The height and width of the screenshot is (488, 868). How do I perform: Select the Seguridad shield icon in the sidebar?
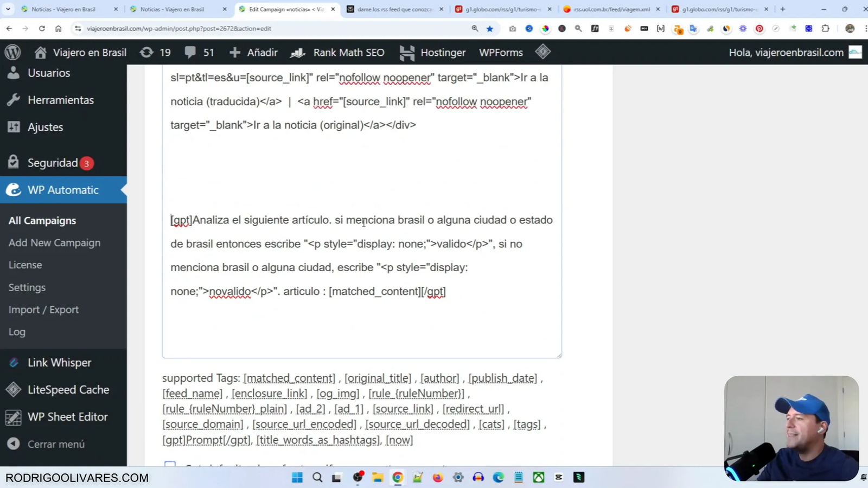pyautogui.click(x=13, y=162)
